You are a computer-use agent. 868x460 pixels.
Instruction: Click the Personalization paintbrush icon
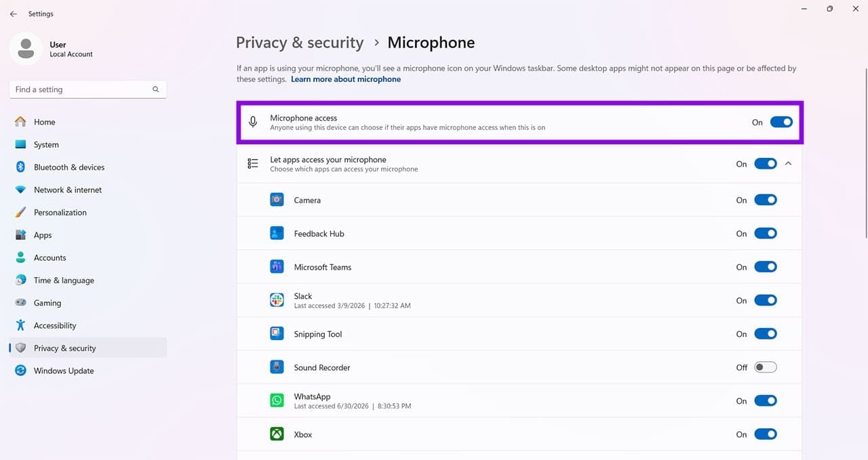tap(20, 212)
